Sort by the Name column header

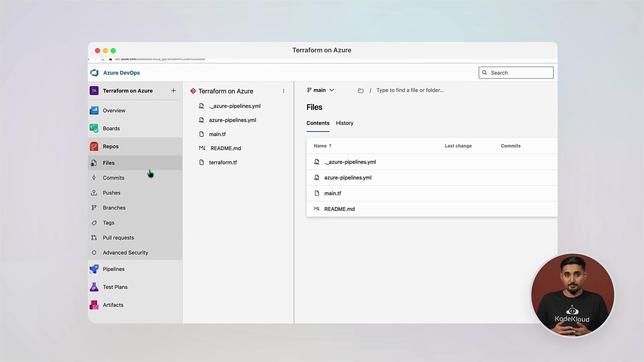[323, 146]
